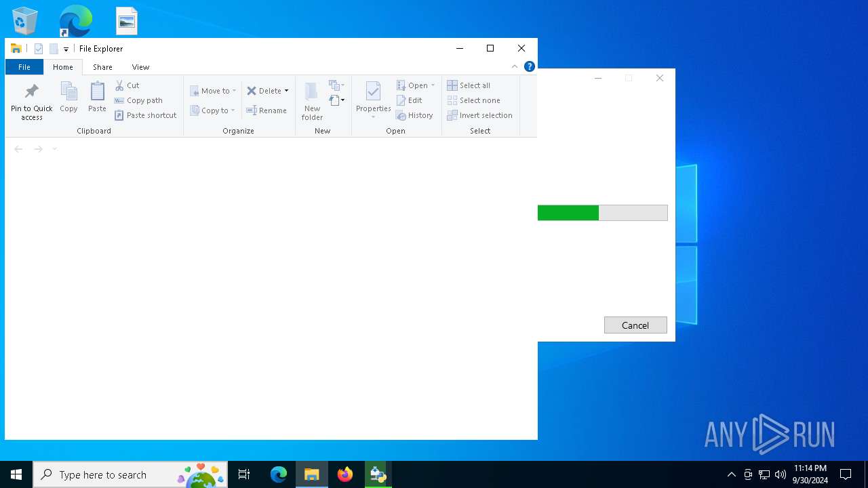The image size is (868, 488).
Task: Click Select none in the ribbon
Action: pyautogui.click(x=473, y=100)
